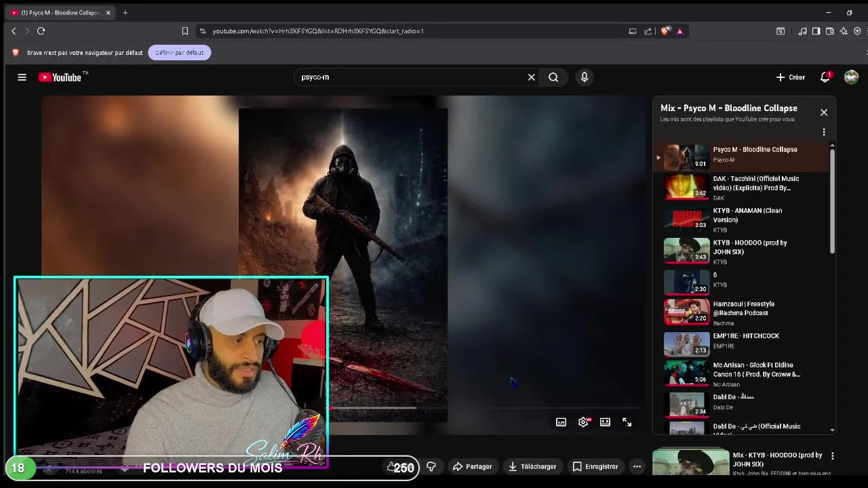Image resolution: width=868 pixels, height=488 pixels.
Task: Click the Télécharger button
Action: click(x=533, y=466)
